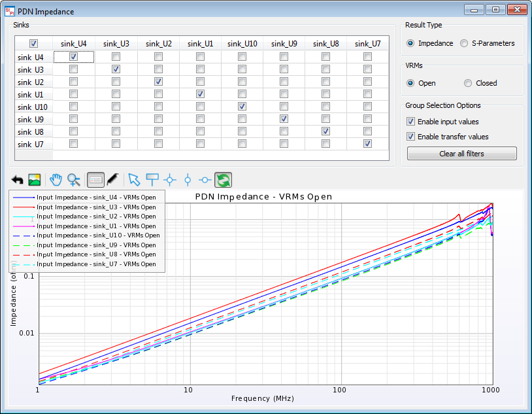Click the save image picture icon

click(35, 179)
